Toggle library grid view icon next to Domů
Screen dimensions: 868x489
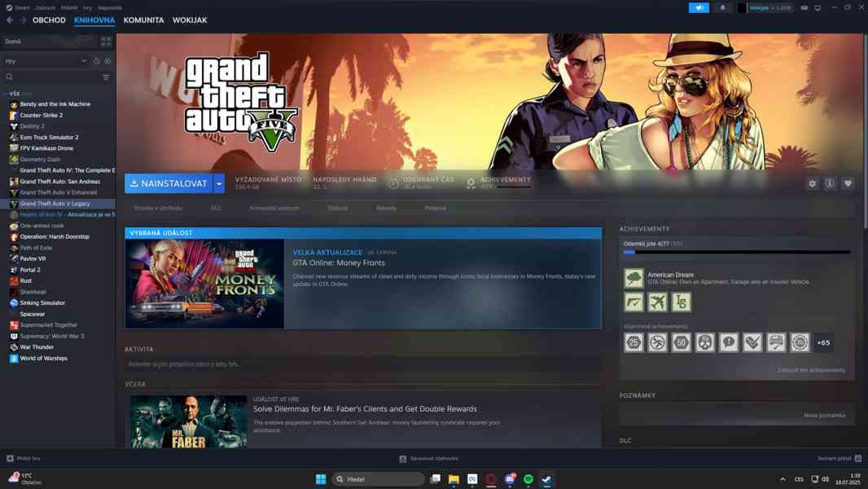coord(106,42)
